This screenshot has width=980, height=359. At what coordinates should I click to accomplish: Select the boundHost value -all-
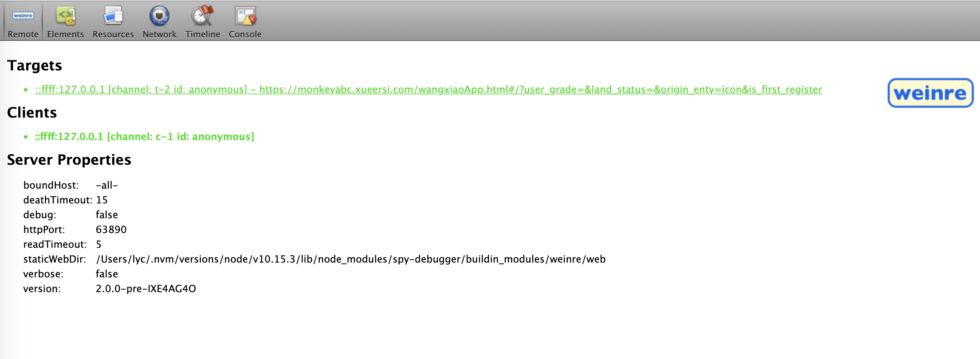(107, 185)
